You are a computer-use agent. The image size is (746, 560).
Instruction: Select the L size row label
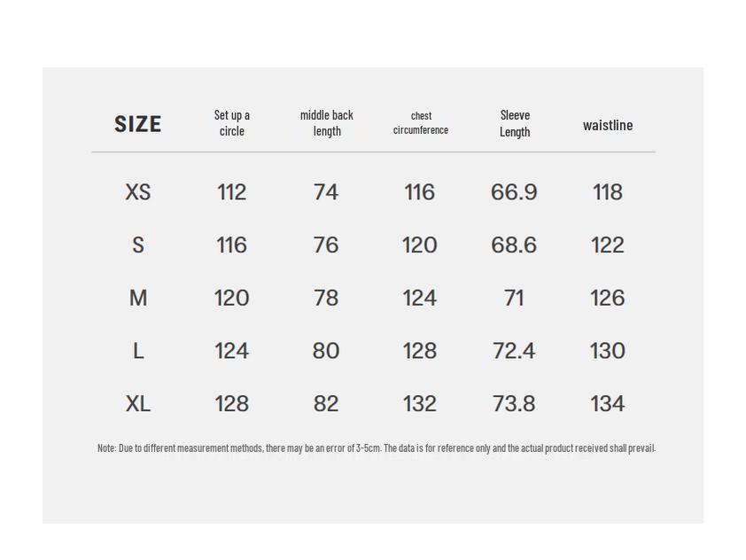click(138, 351)
